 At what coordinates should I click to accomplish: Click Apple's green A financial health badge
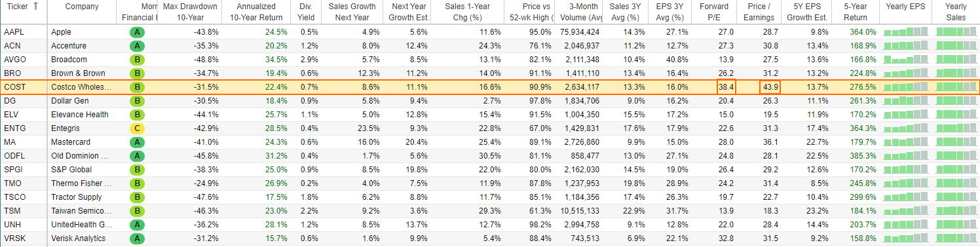(x=138, y=32)
